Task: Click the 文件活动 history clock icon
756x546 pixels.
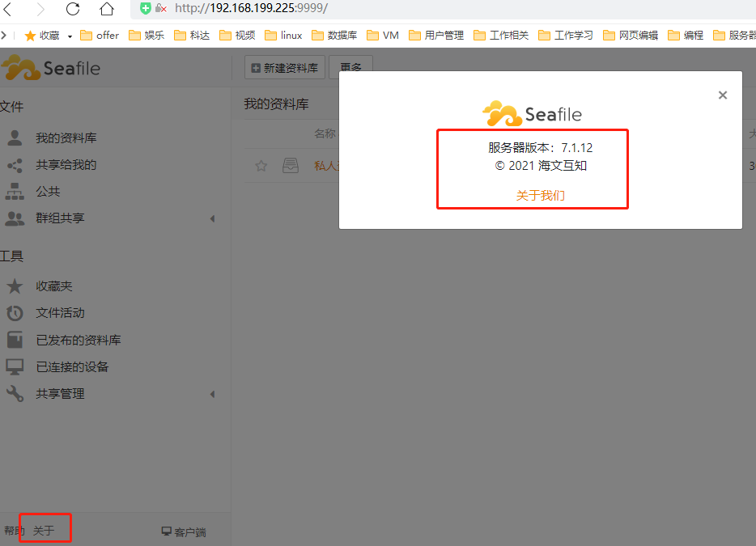Action: tap(15, 313)
